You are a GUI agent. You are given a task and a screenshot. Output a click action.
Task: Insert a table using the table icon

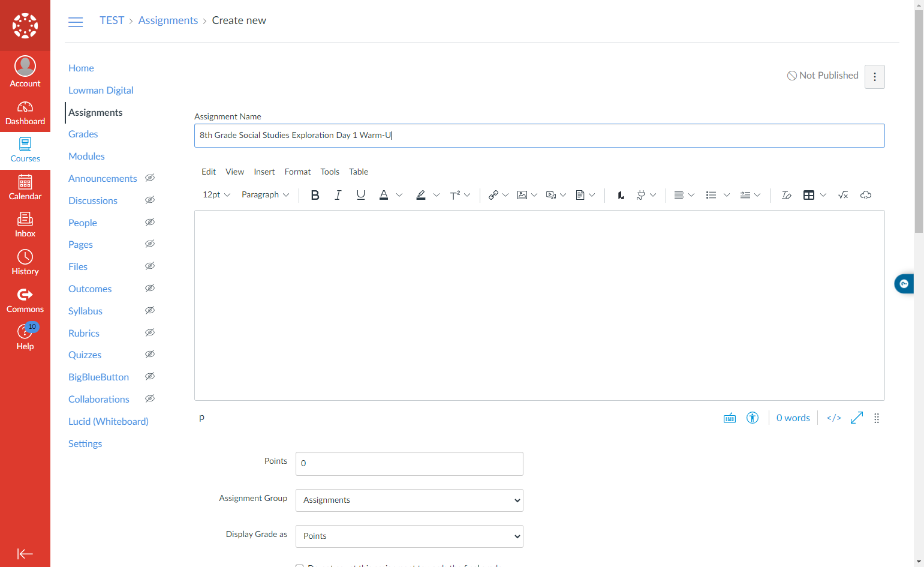click(809, 195)
